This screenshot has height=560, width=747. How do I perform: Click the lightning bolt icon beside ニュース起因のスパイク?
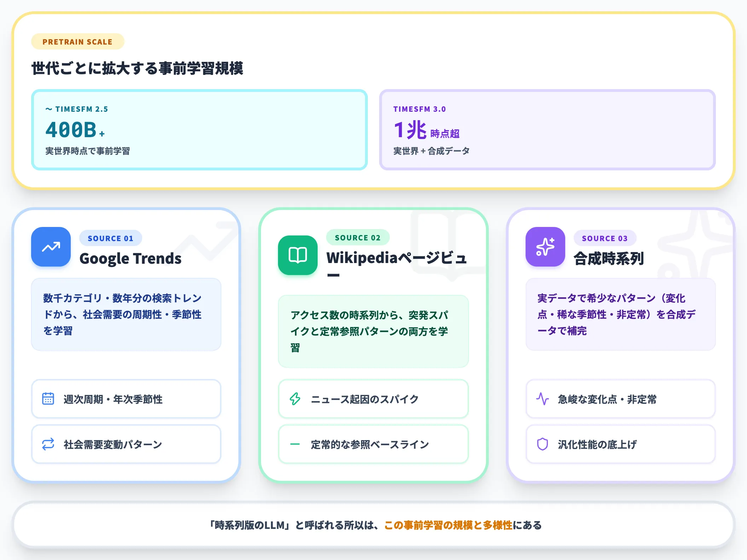click(295, 399)
